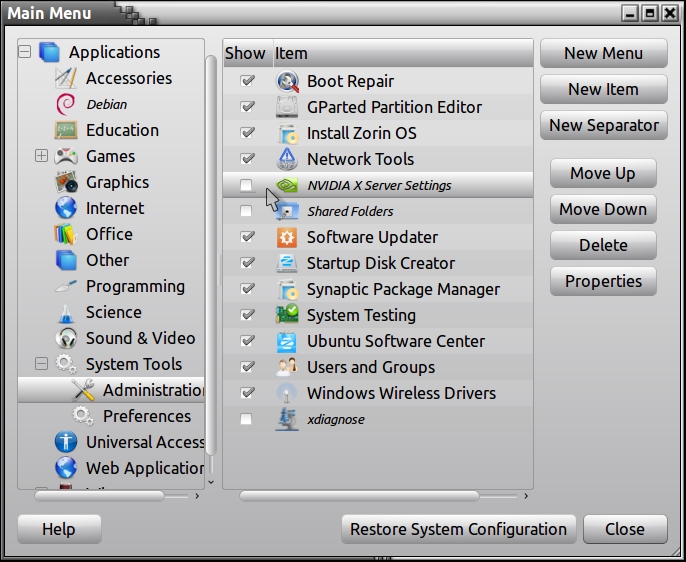Screen dimensions: 686x562
Task: Expand the Games category
Action: pyautogui.click(x=41, y=156)
